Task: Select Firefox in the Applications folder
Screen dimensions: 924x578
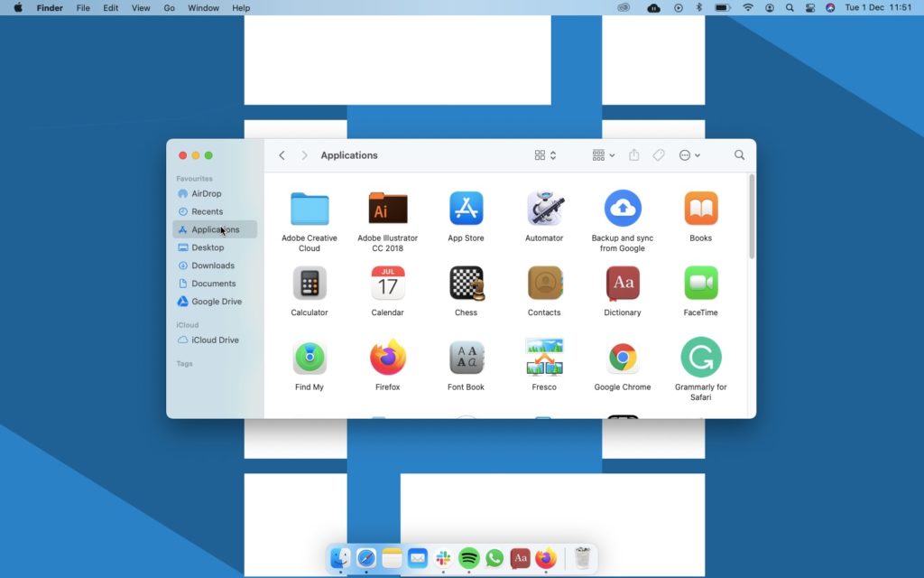Action: (x=388, y=358)
